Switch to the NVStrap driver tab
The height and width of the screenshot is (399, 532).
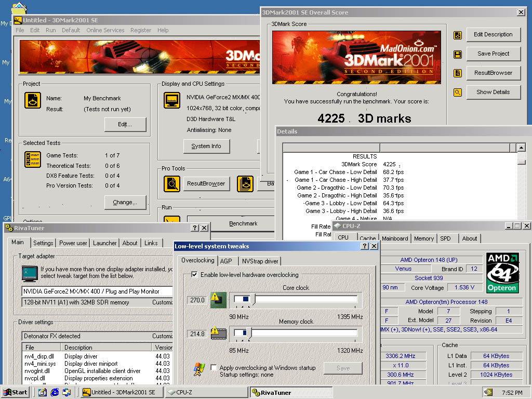(x=260, y=261)
